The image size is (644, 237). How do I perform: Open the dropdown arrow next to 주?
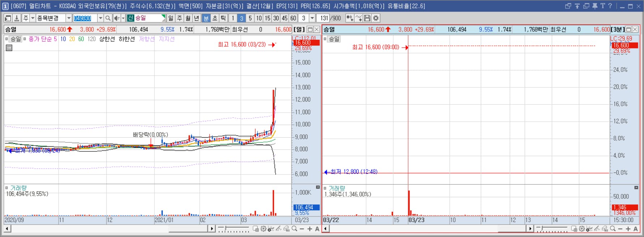(33, 18)
